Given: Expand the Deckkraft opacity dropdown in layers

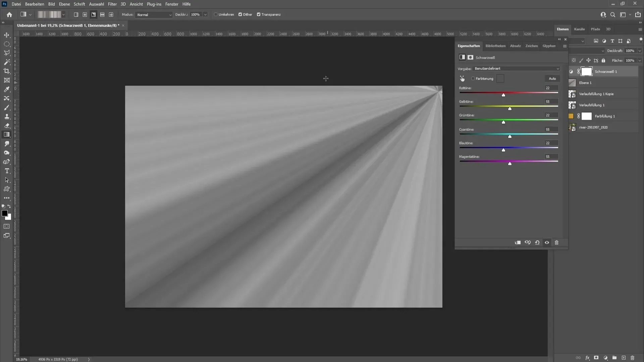Looking at the screenshot, I should click(x=640, y=51).
